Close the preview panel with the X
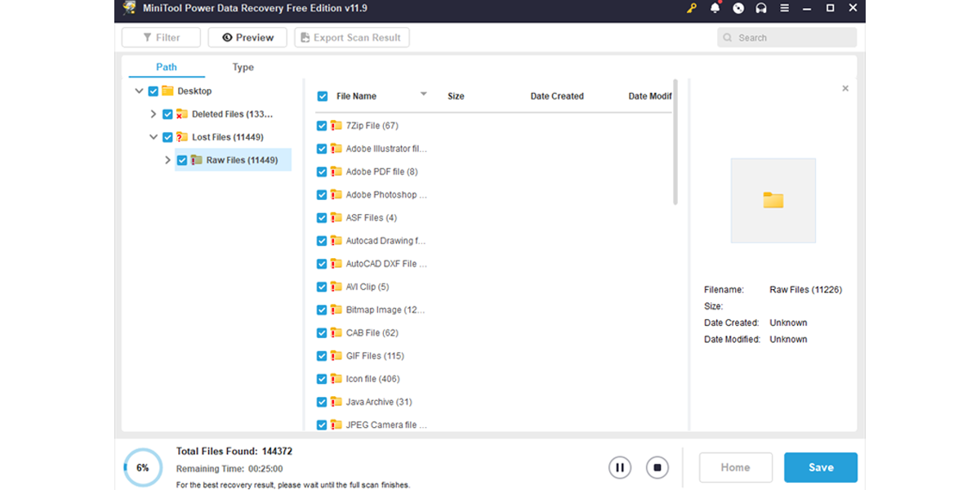 (x=845, y=88)
